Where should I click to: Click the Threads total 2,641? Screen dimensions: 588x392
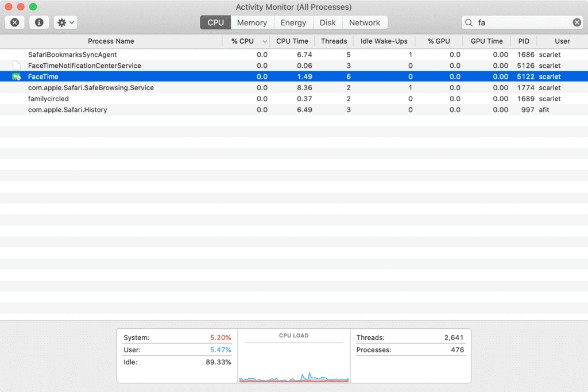click(454, 337)
